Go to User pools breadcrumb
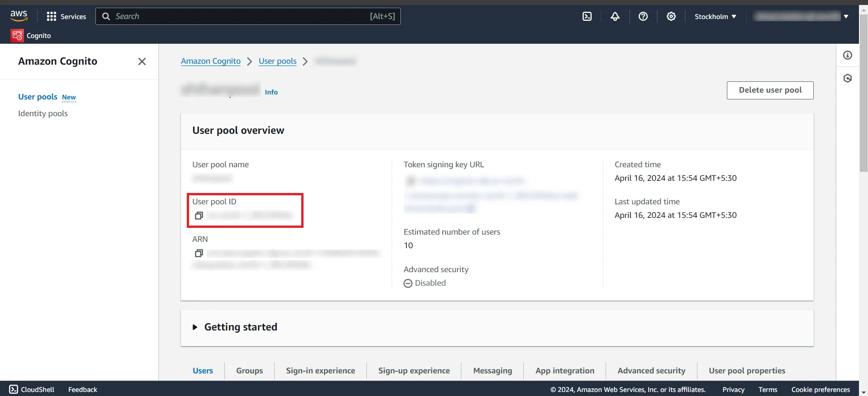 tap(278, 61)
